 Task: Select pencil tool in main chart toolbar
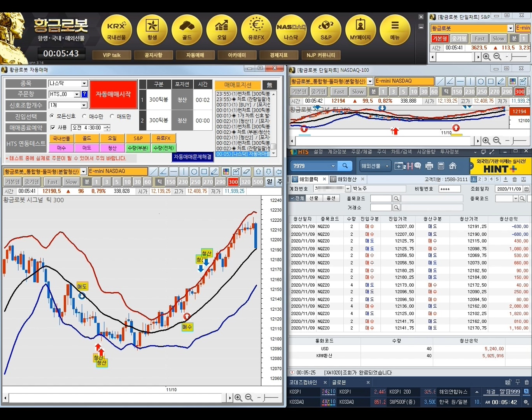click(x=214, y=171)
